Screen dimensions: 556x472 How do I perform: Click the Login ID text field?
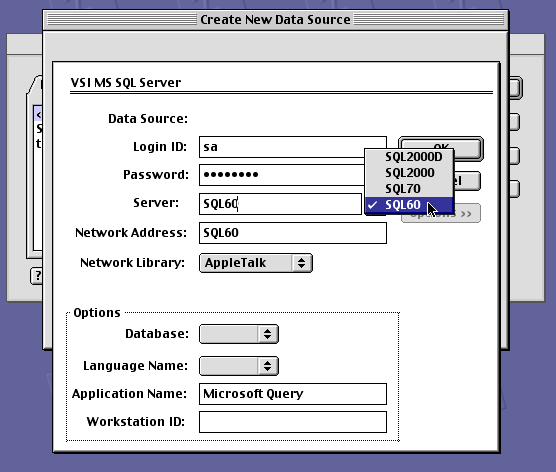coord(282,147)
